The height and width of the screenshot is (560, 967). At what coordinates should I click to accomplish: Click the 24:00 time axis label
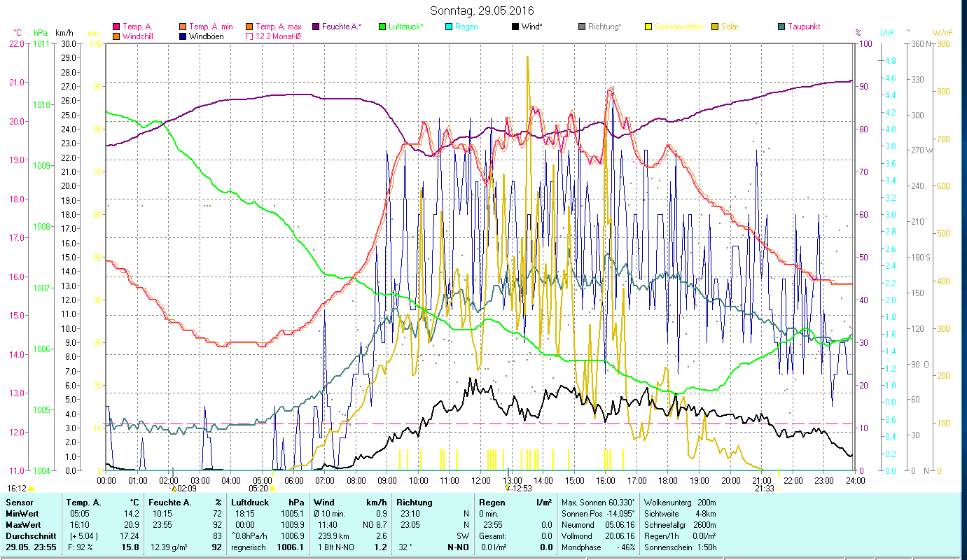point(854,480)
